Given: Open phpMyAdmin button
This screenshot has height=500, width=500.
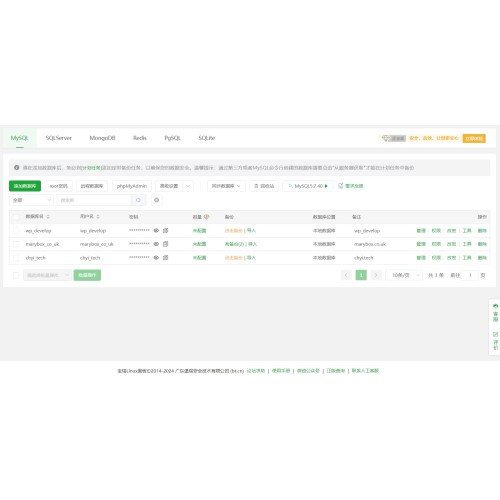Looking at the screenshot, I should 132,186.
